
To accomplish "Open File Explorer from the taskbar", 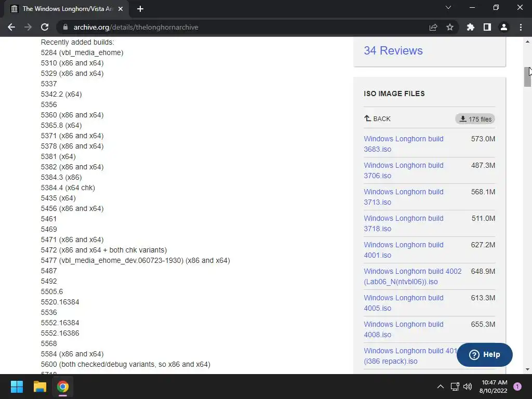I will 39,387.
